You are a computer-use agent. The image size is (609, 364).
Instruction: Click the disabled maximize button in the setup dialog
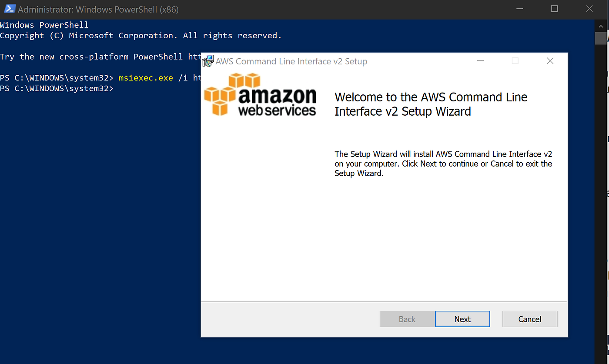point(515,61)
